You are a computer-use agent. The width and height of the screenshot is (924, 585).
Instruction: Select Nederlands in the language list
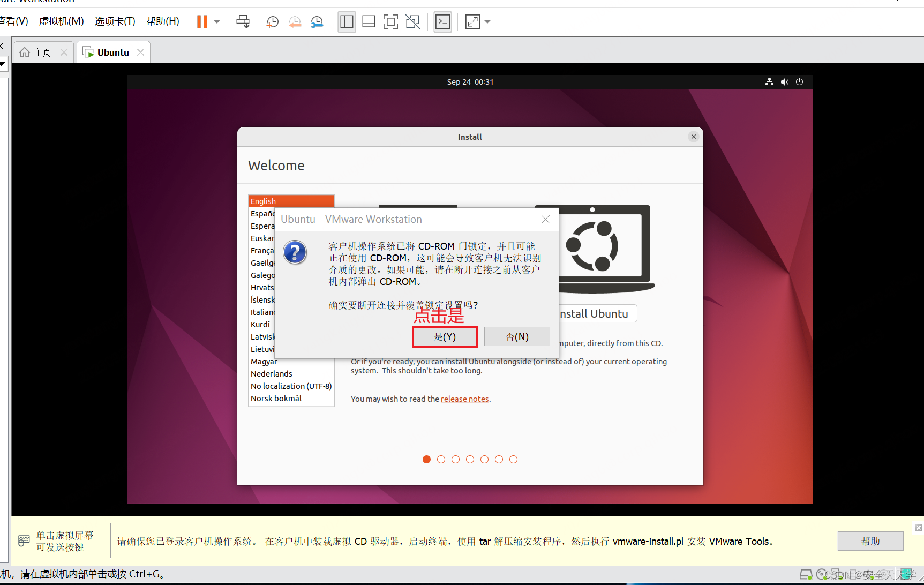tap(291, 374)
